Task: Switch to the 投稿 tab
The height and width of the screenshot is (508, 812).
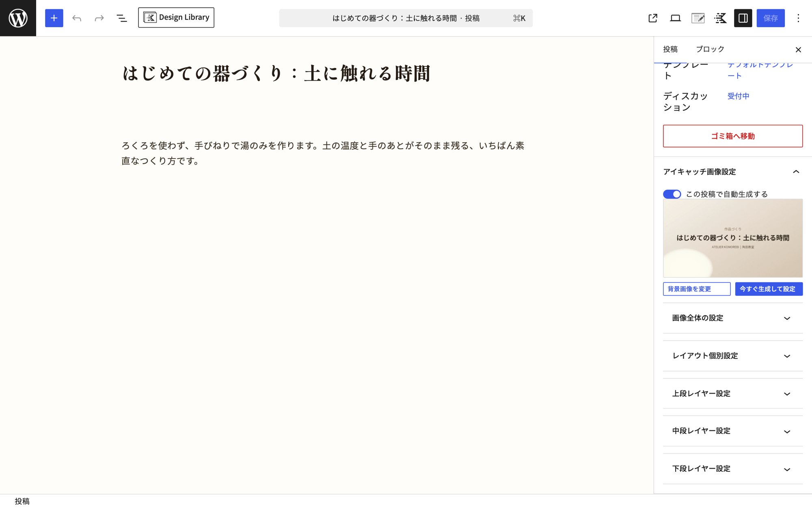Action: click(670, 49)
